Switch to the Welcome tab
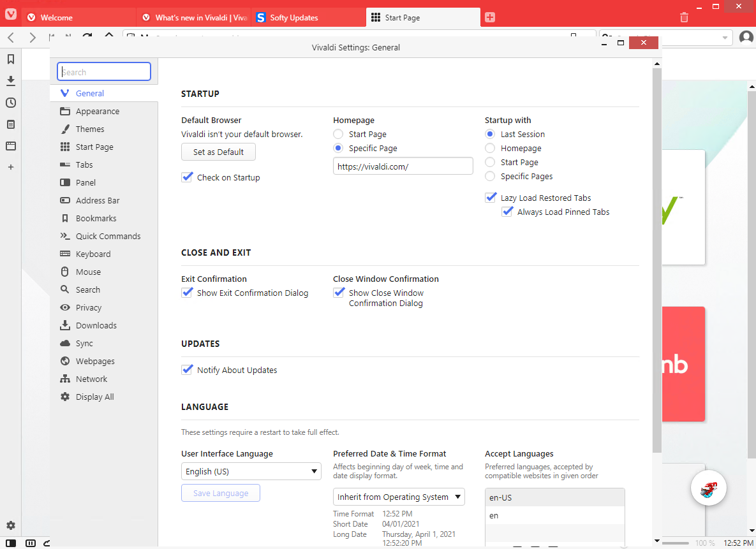756x549 pixels. click(78, 17)
